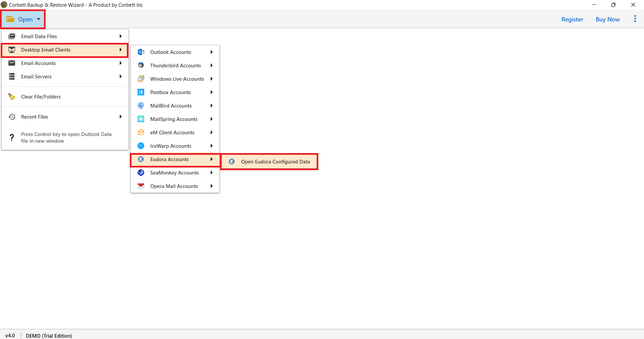This screenshot has height=339, width=644.
Task: Click the Desktop Email Clients monitor icon
Action: click(x=12, y=50)
